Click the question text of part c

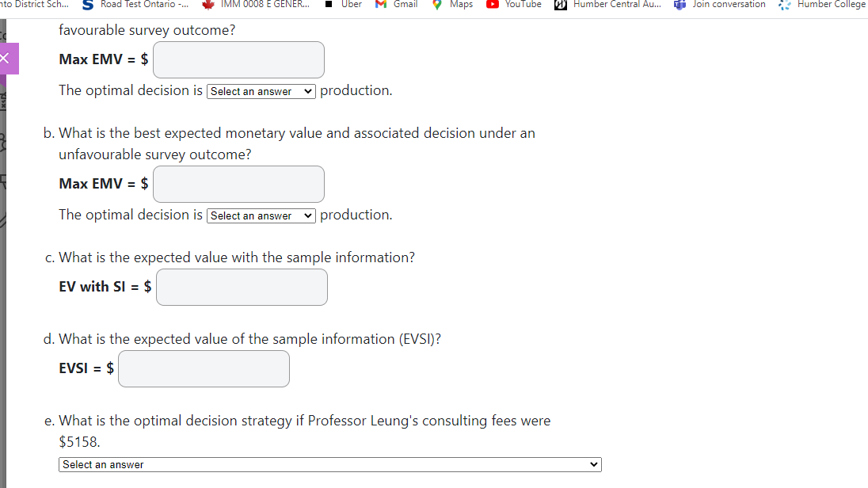coord(230,257)
